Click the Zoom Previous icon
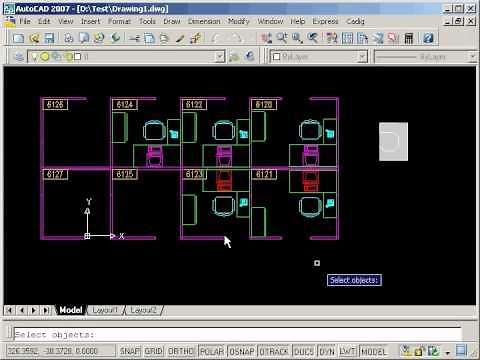Viewport: 480px width, 360px height. click(x=313, y=38)
